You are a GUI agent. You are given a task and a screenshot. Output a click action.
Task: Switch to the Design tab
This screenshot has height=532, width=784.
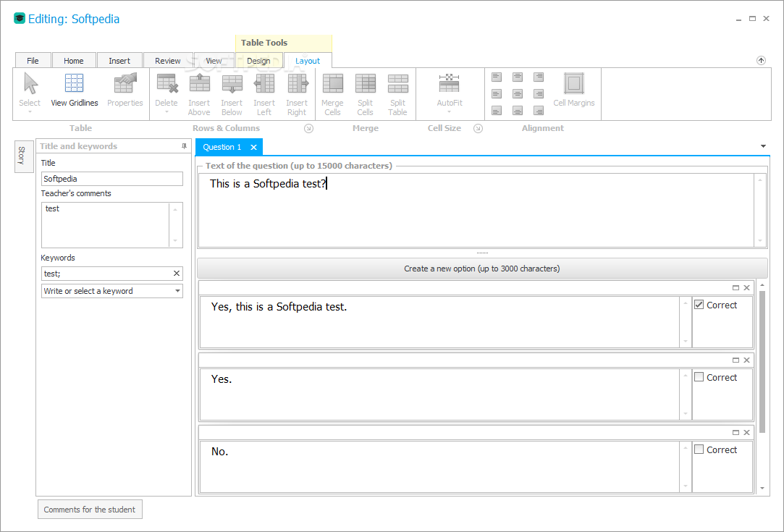tap(258, 61)
